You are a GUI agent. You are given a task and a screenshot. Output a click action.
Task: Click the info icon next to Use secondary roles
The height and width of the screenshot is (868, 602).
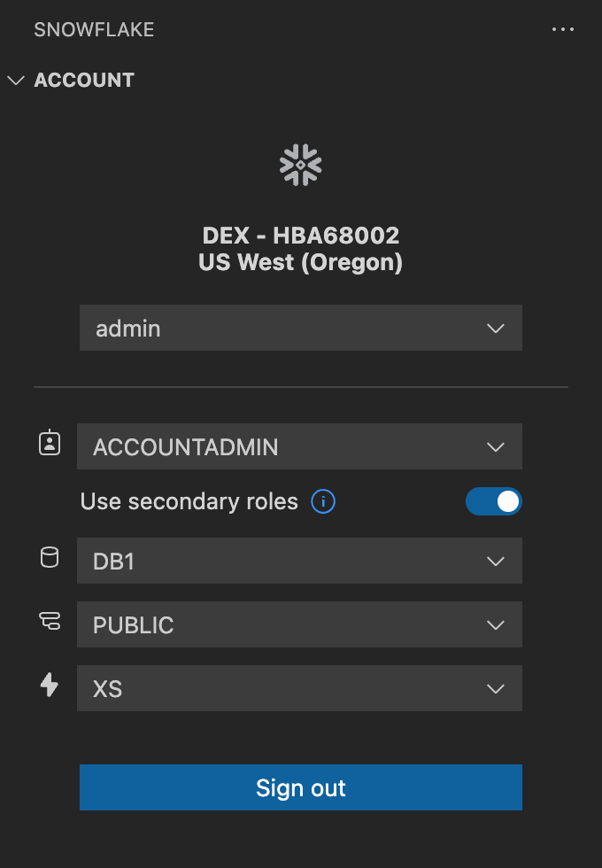(324, 501)
